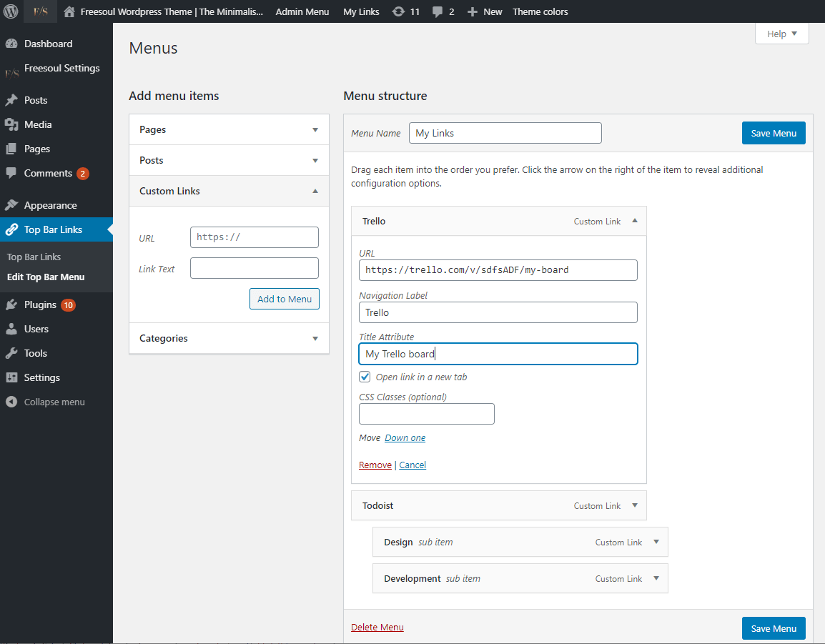Click the Appearance paintbrush icon
This screenshot has width=825, height=644.
[x=11, y=205]
